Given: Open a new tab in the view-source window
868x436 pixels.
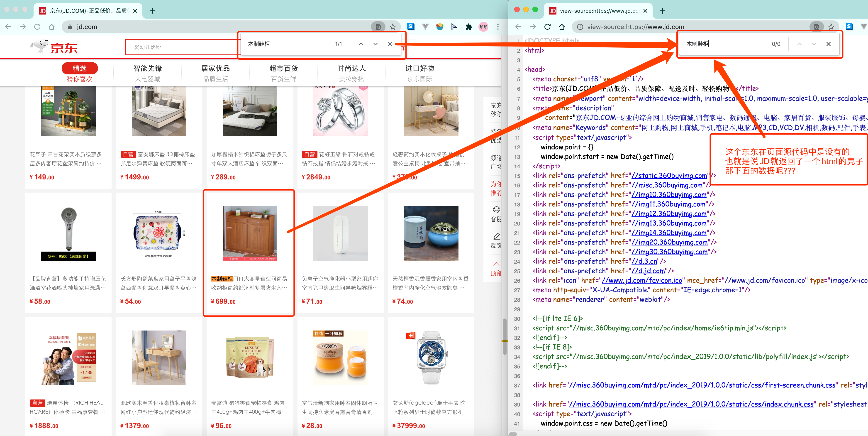Looking at the screenshot, I should pyautogui.click(x=663, y=11).
